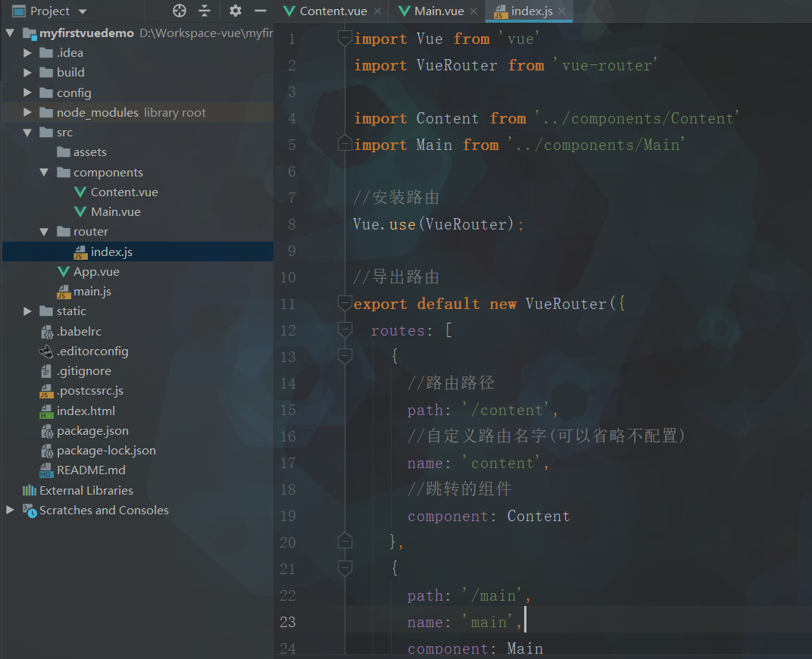This screenshot has height=659, width=812.
Task: Expand the node_modules folder arrow
Action: 27,112
